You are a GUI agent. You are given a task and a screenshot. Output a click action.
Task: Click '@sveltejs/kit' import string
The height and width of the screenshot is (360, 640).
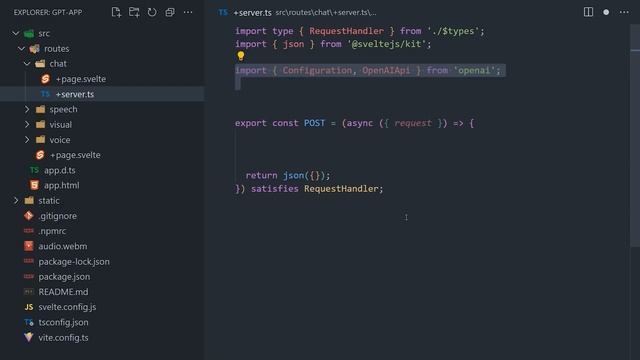pos(386,44)
